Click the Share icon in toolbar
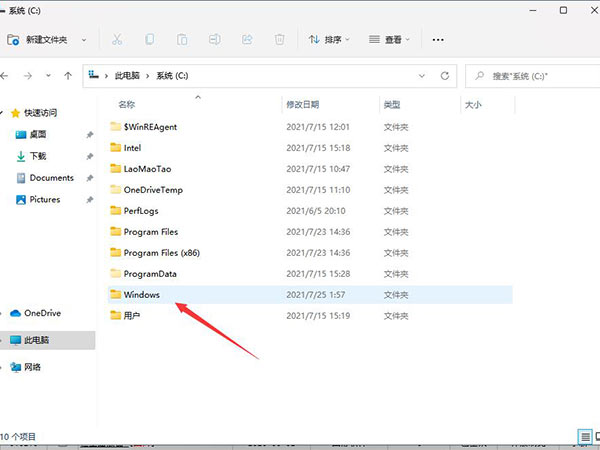This screenshot has height=450, width=600. coord(247,40)
